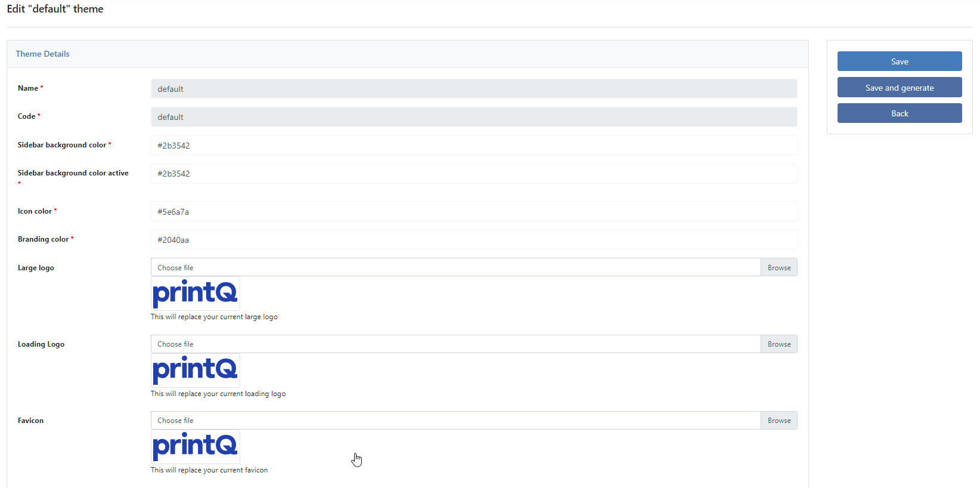Click 'This will replace your current favicon'
The height and width of the screenshot is (488, 980).
(x=209, y=470)
